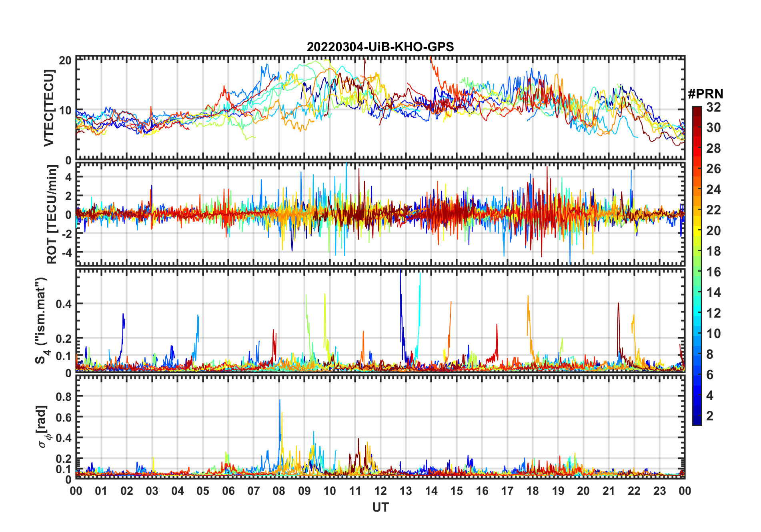Click the 12 hour tick label
761x532 pixels.
click(380, 491)
